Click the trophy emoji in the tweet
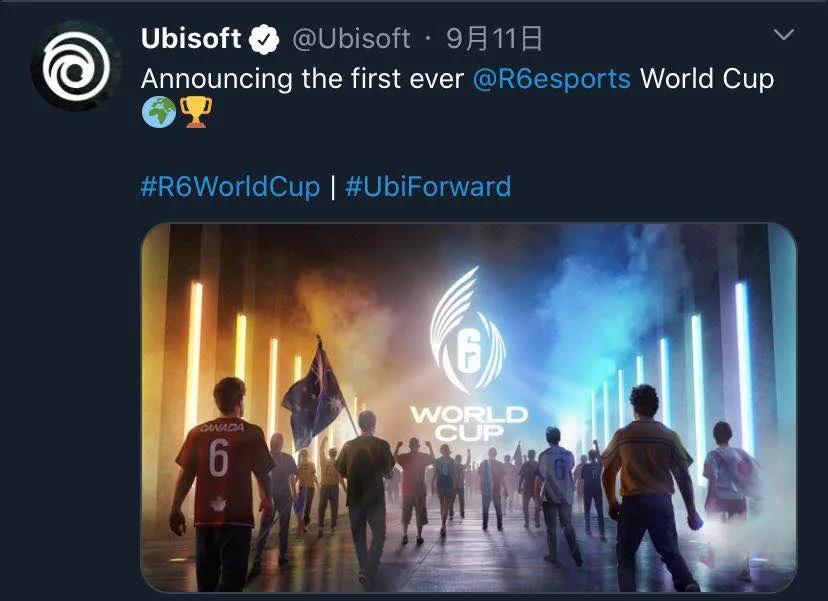 [x=196, y=112]
